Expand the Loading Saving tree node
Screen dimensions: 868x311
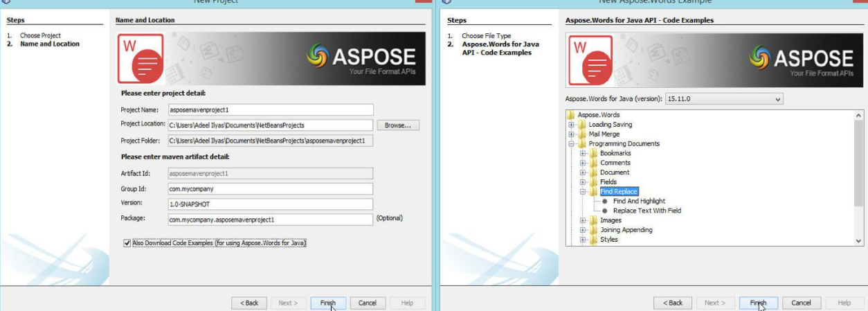pos(572,125)
